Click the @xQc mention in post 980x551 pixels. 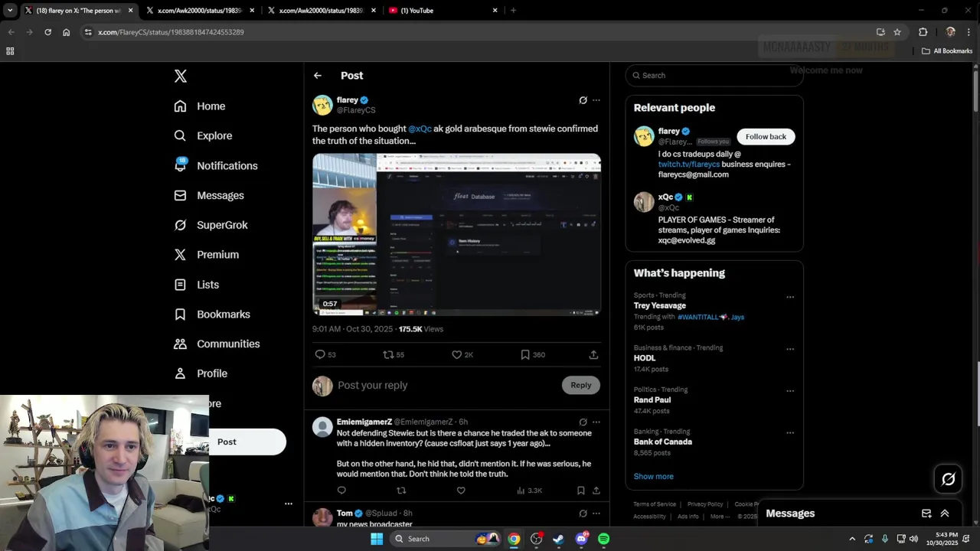[420, 129]
